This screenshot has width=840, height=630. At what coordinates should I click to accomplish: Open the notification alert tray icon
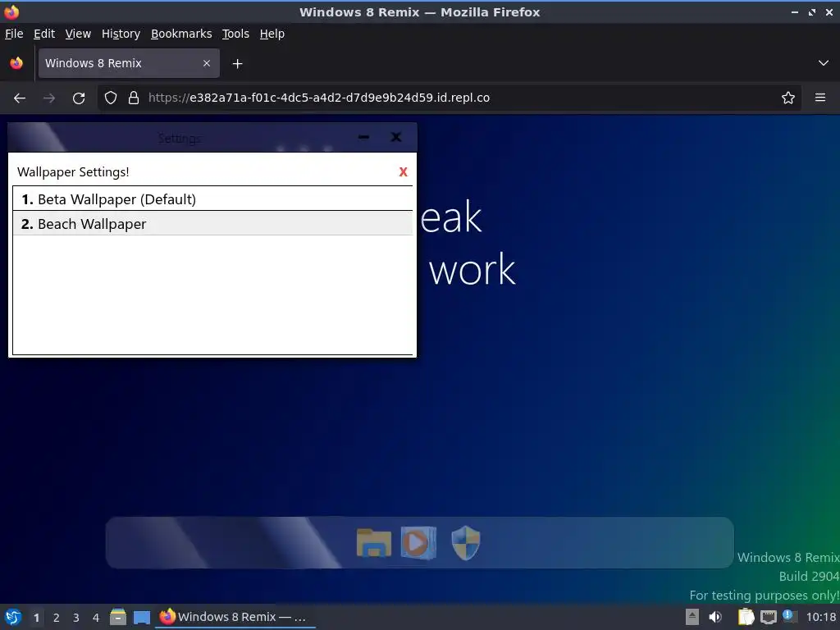[x=788, y=616]
